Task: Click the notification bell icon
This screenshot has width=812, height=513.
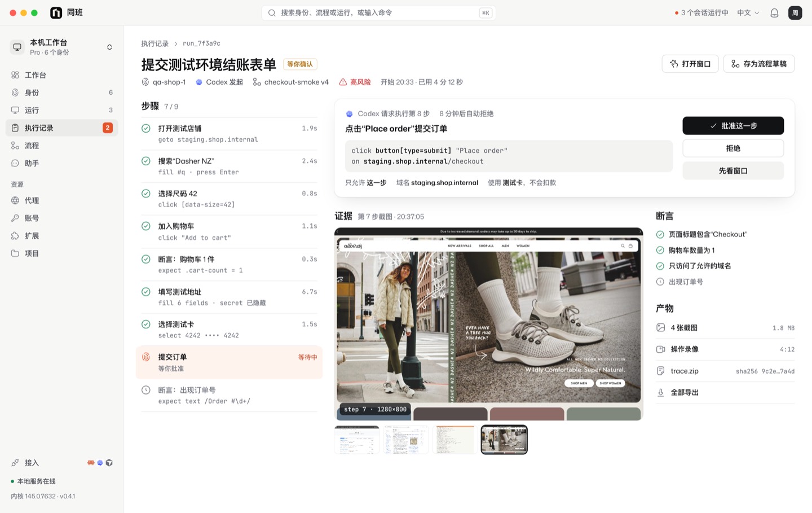Action: click(774, 13)
